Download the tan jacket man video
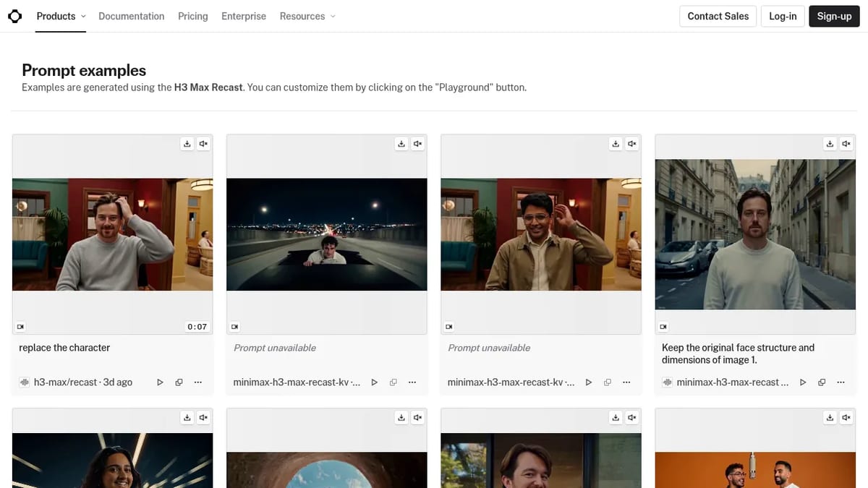The height and width of the screenshot is (488, 868). click(616, 144)
